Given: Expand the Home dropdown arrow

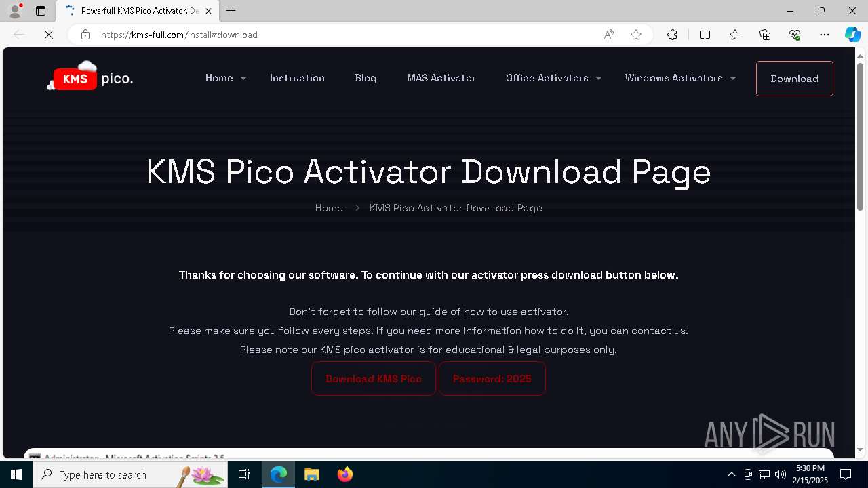Looking at the screenshot, I should pyautogui.click(x=243, y=79).
